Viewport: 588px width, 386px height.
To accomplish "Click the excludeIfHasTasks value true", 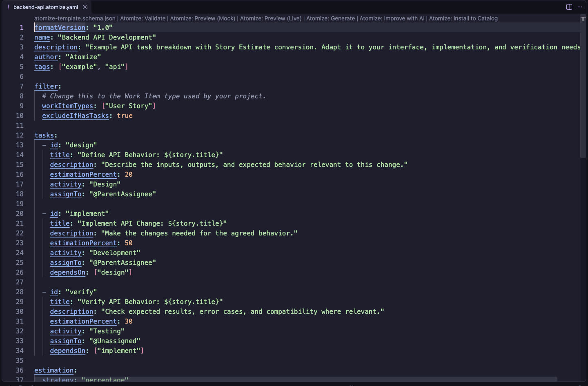I will [125, 115].
